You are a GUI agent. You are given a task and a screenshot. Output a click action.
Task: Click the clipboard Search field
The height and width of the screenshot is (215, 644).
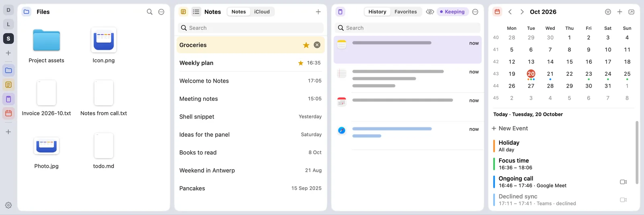[x=407, y=28]
